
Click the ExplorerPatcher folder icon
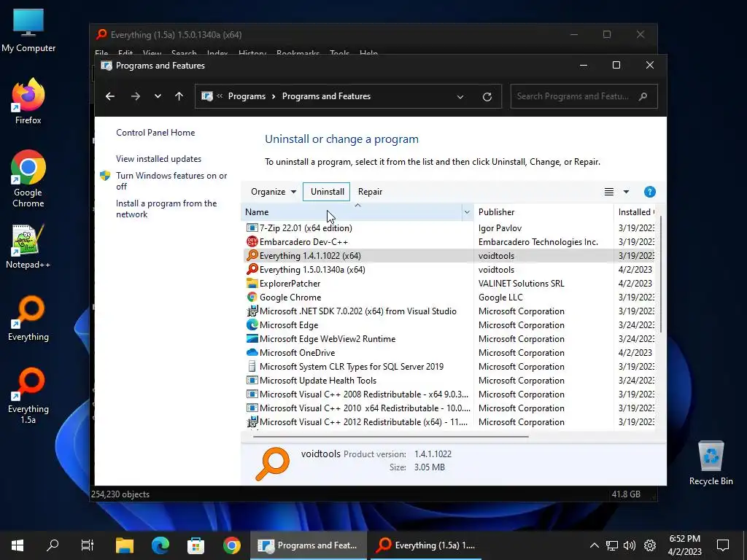tap(252, 283)
